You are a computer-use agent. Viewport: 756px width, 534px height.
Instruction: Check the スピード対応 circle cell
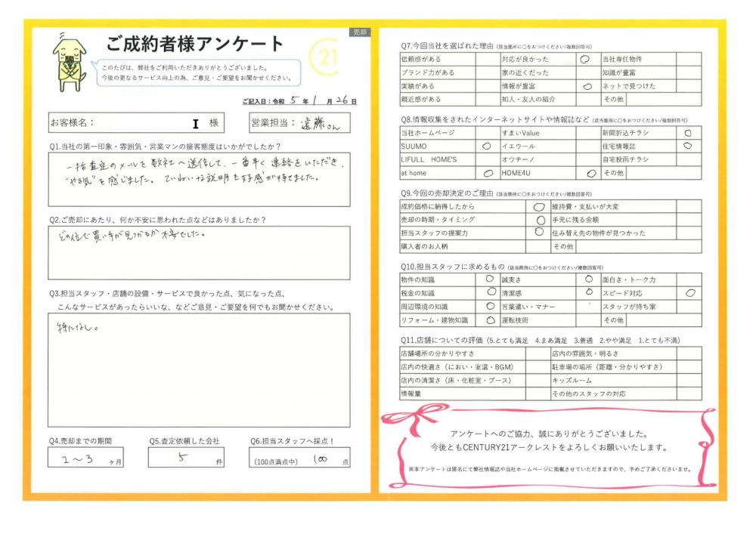[689, 293]
